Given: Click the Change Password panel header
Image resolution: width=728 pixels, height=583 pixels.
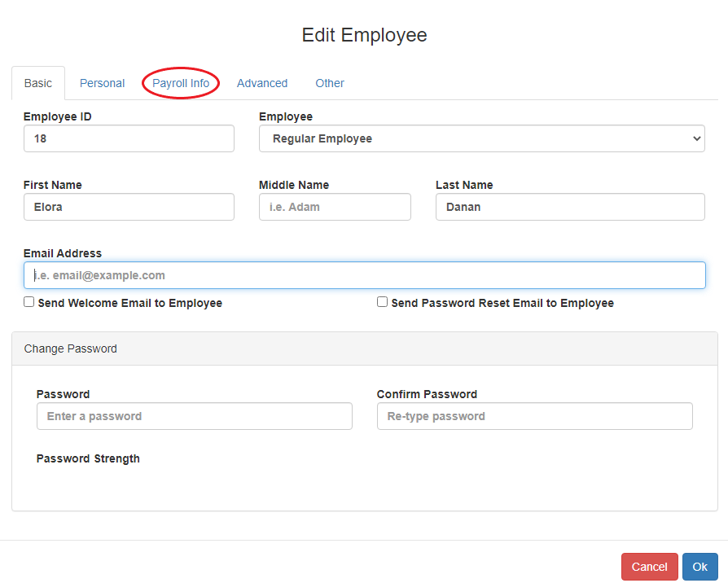Looking at the screenshot, I should tap(364, 348).
